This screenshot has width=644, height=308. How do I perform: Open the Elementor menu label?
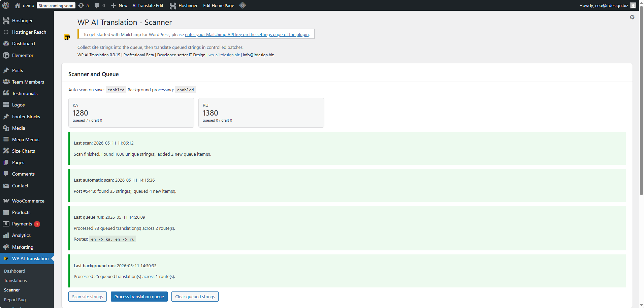23,55
